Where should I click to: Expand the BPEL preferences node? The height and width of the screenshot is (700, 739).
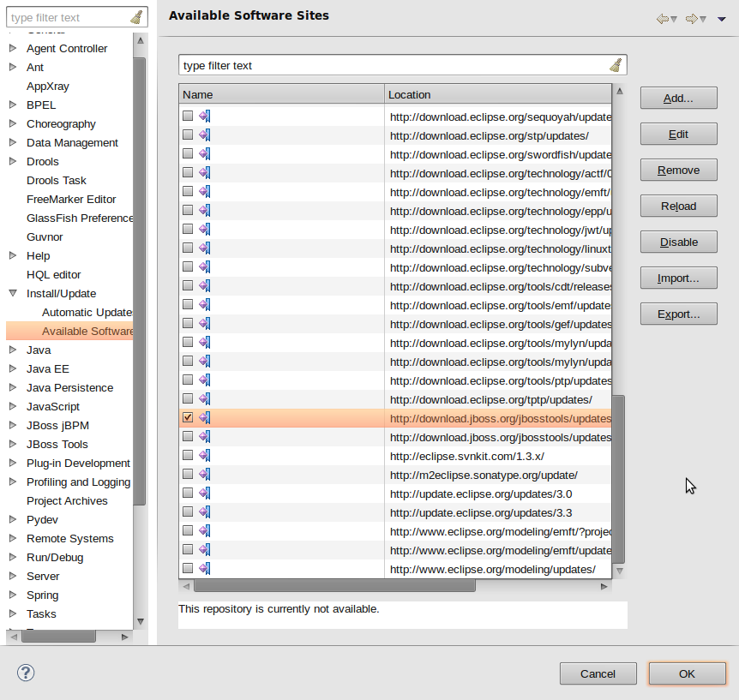tap(13, 105)
